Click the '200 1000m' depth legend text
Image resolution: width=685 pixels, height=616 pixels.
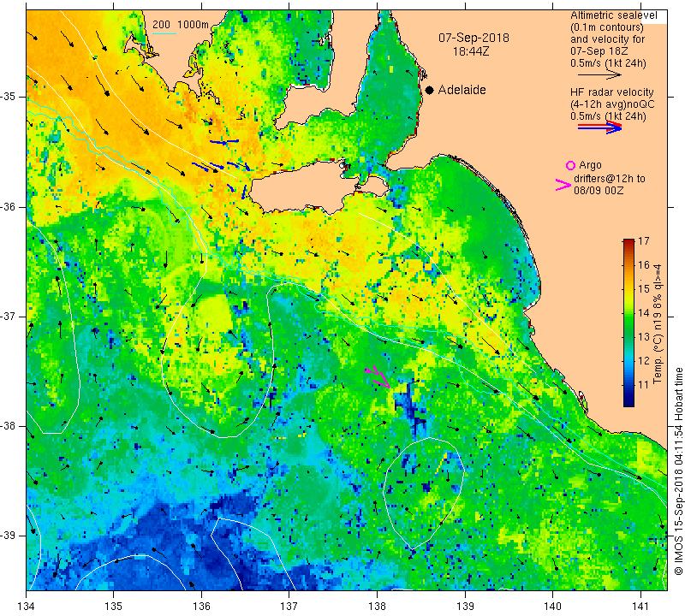click(x=181, y=25)
